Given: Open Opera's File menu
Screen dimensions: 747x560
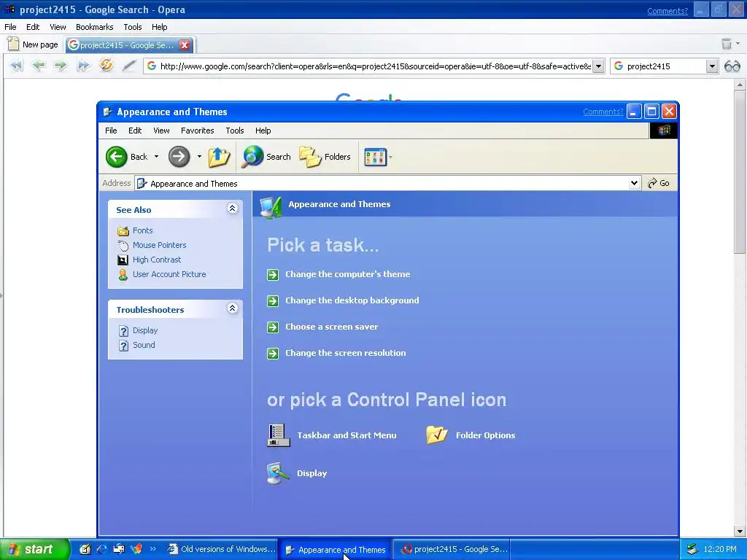Looking at the screenshot, I should click(x=10, y=27).
